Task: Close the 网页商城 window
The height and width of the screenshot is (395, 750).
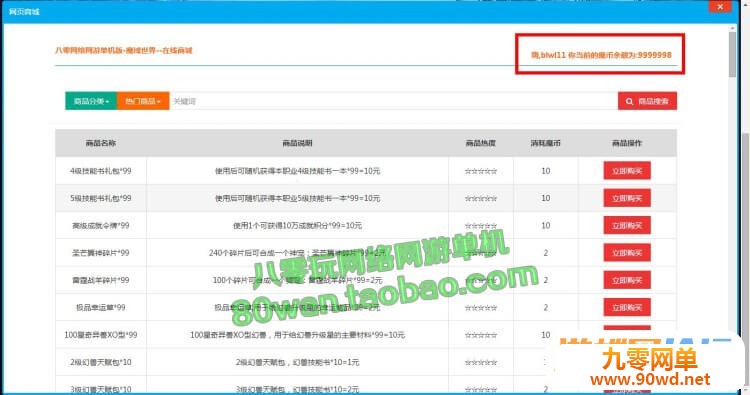Action: coord(720,6)
